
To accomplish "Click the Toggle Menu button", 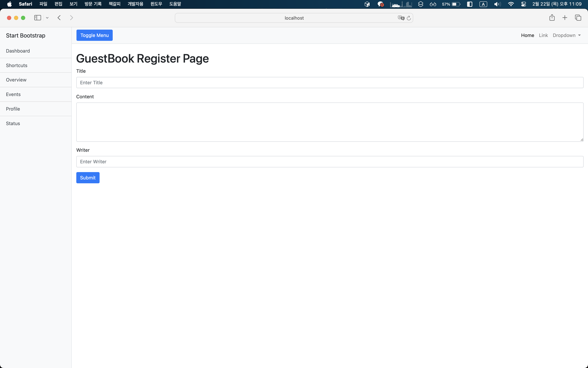I will [x=94, y=35].
